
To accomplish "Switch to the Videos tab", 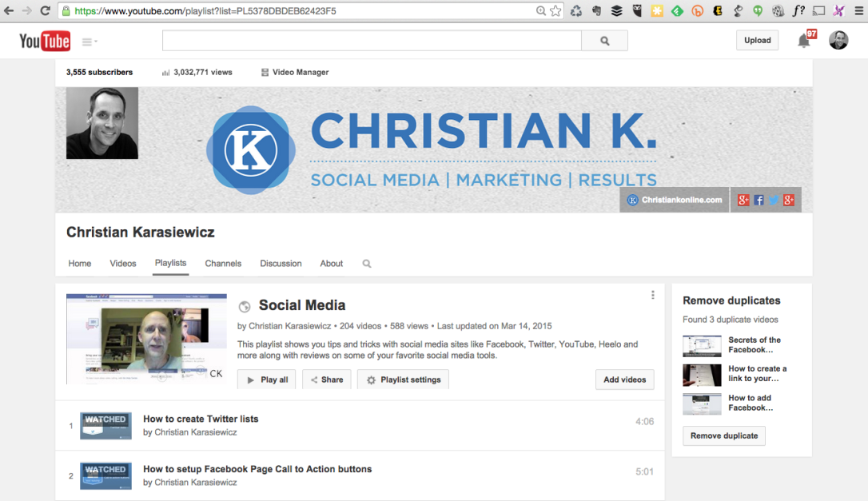I will (123, 264).
